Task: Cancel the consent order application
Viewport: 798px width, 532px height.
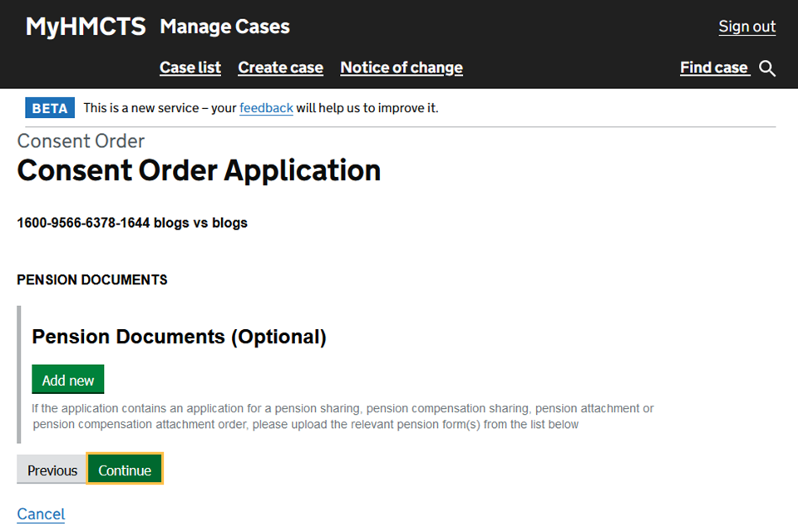Action: point(41,514)
